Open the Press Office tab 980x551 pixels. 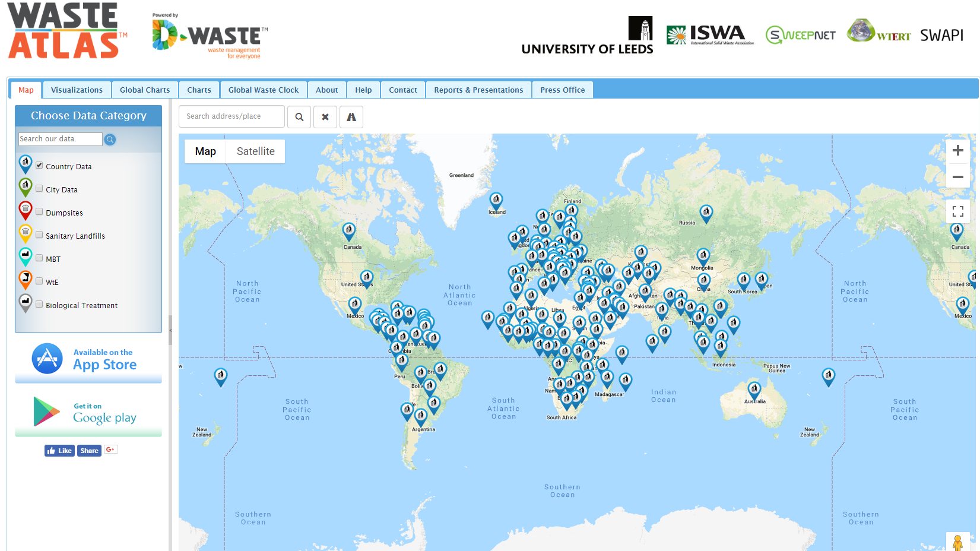(x=563, y=90)
